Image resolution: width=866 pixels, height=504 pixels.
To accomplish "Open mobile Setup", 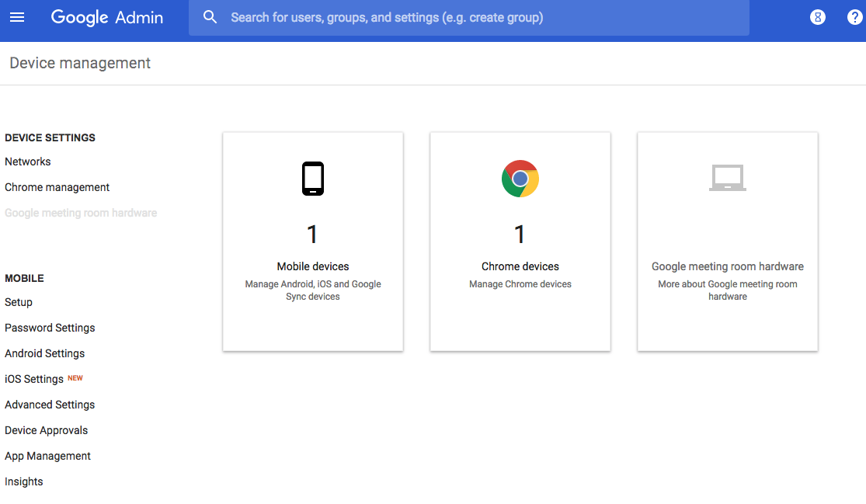I will 18,303.
